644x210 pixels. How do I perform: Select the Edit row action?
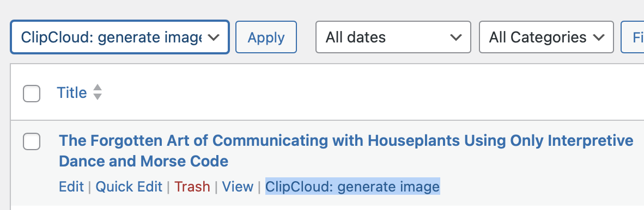(x=71, y=187)
